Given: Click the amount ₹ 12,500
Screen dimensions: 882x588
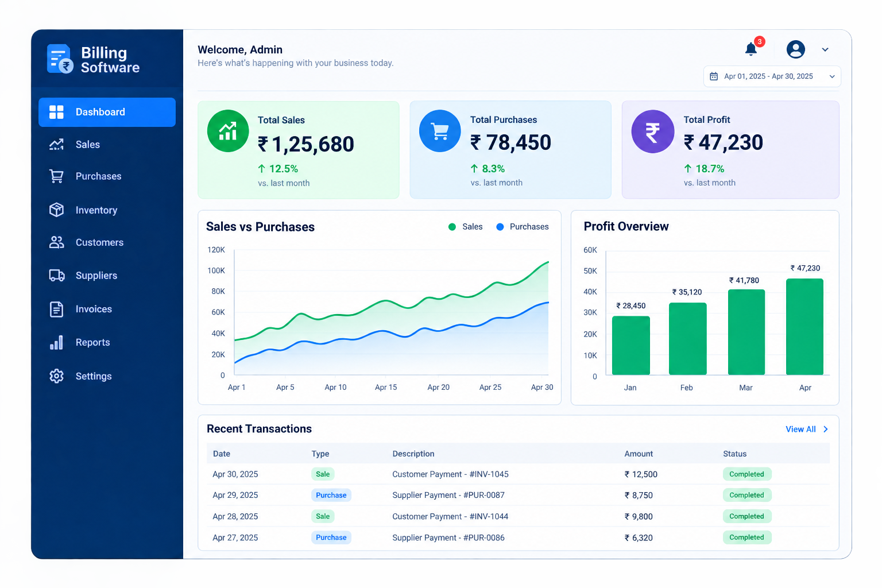Looking at the screenshot, I should point(641,474).
